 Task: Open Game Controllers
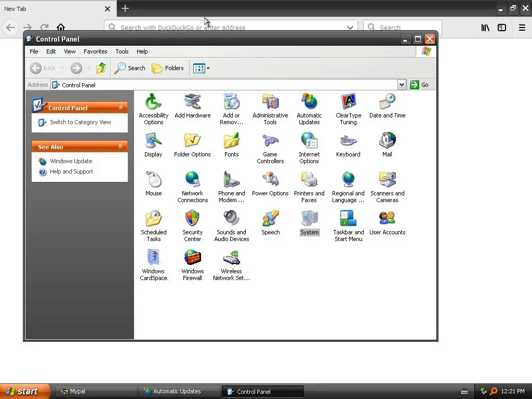[x=270, y=148]
